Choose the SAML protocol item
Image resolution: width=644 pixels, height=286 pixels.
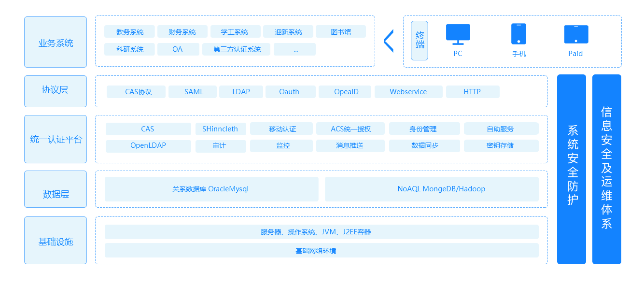click(x=193, y=92)
